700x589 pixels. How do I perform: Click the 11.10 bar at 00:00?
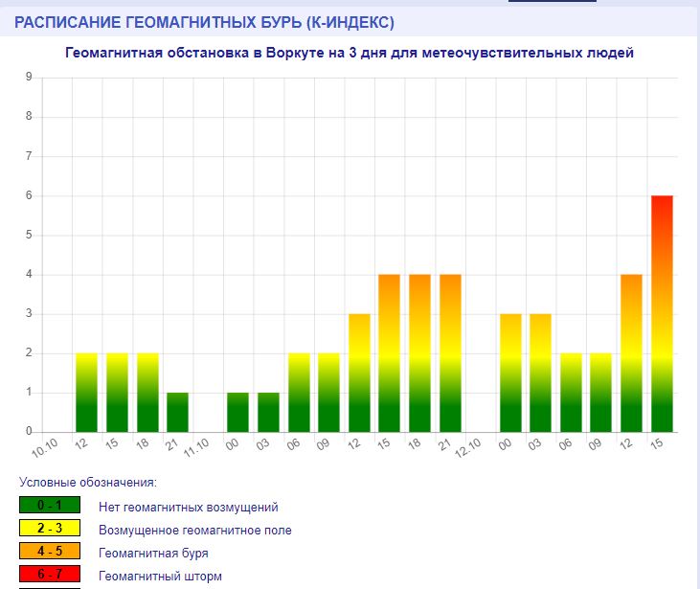coord(237,412)
